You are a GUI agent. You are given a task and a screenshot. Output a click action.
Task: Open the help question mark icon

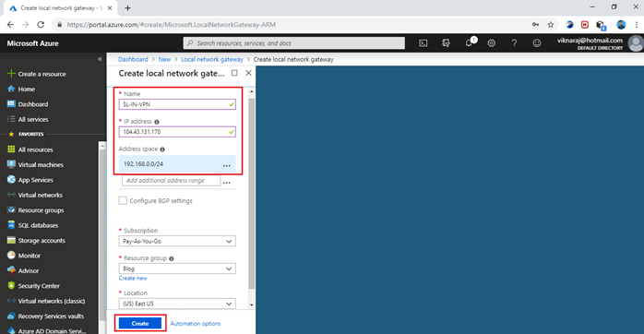tap(514, 43)
